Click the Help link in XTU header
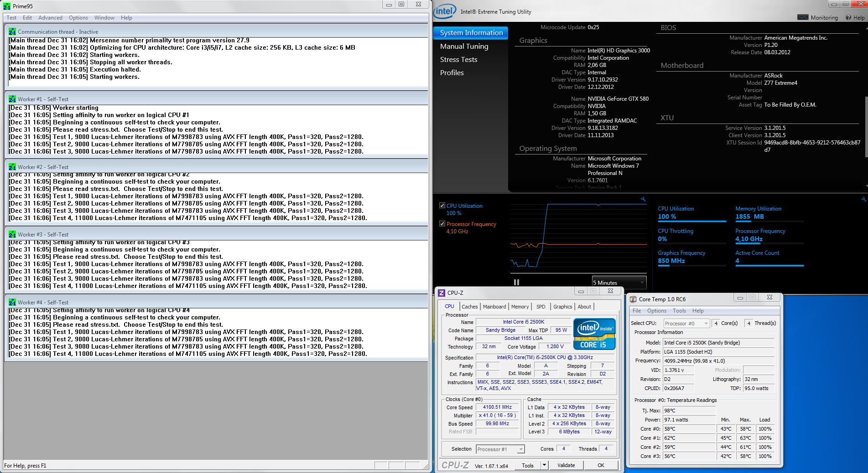Viewport: 868px width, 473px height. pos(855,17)
